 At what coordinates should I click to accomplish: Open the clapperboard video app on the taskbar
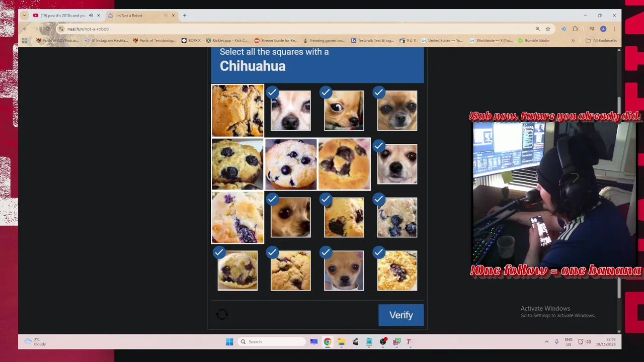click(355, 342)
